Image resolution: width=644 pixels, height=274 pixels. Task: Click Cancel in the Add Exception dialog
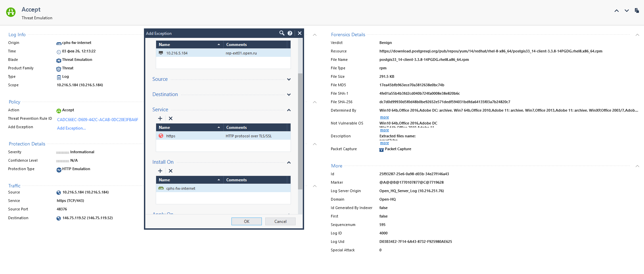tap(280, 221)
